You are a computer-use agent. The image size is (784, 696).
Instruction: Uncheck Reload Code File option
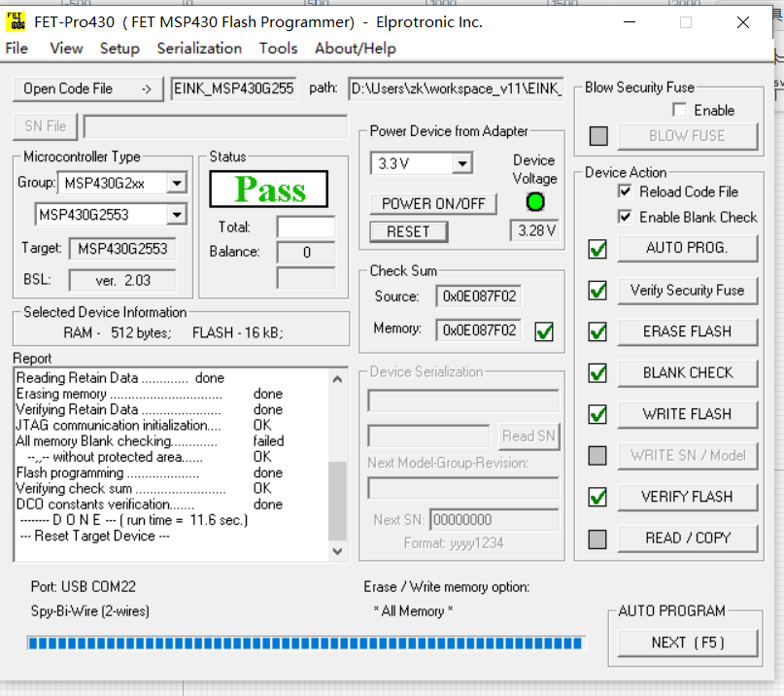click(x=625, y=191)
